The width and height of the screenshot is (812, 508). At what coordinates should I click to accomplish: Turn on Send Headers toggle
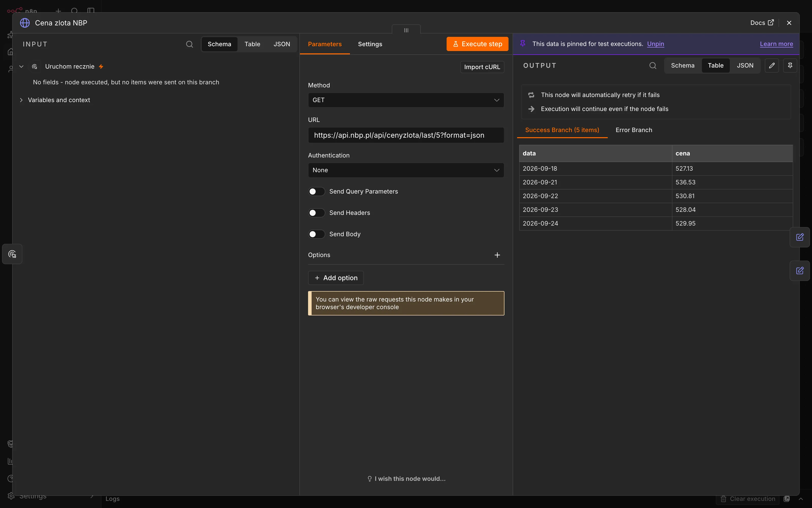click(316, 213)
